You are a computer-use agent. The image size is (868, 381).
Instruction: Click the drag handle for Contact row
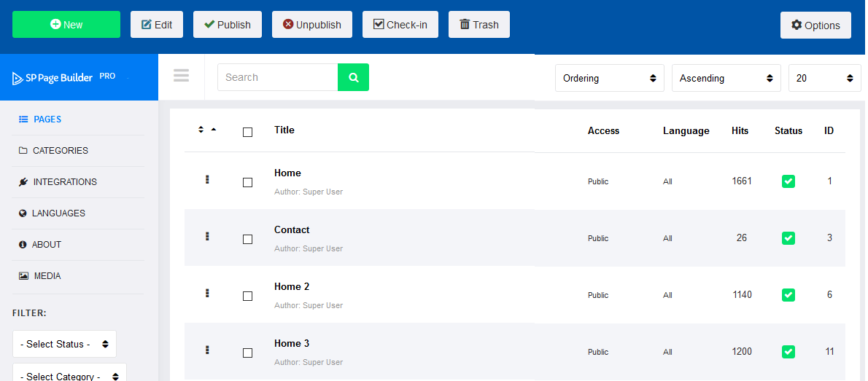(208, 236)
